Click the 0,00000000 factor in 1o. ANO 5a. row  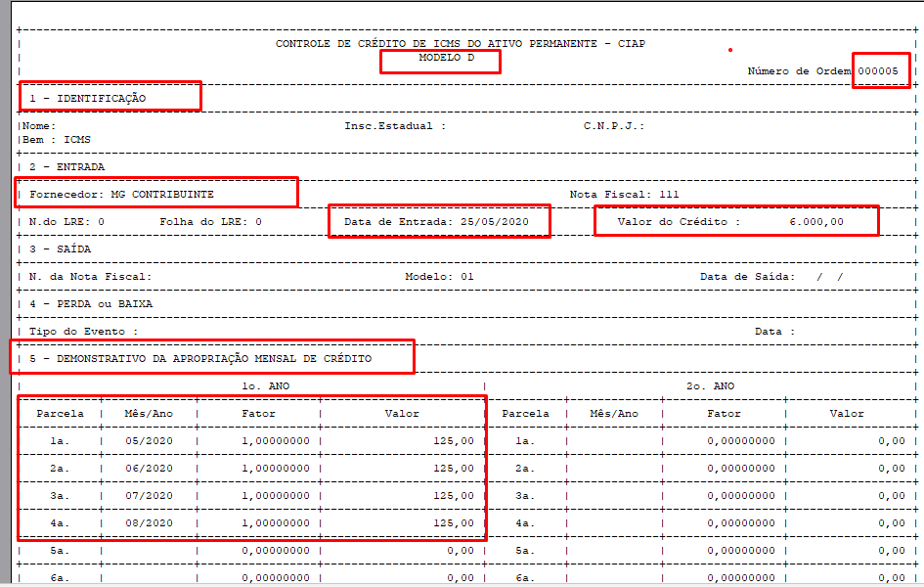pos(275,551)
